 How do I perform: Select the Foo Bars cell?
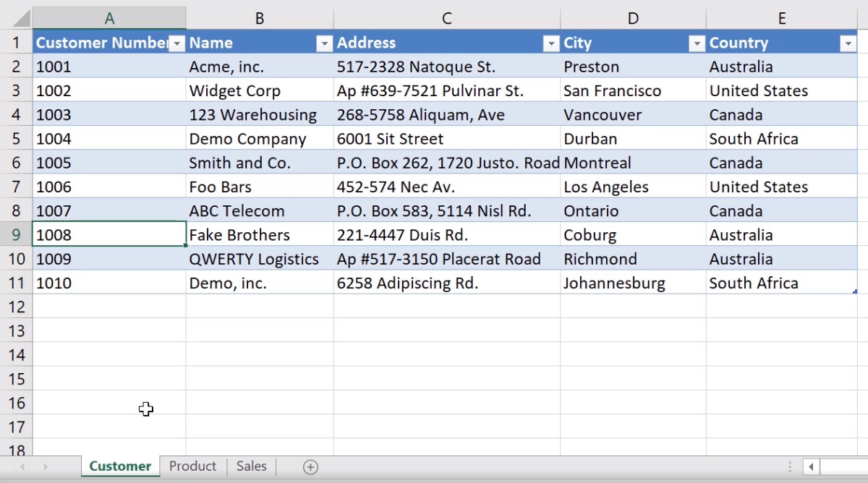click(260, 187)
